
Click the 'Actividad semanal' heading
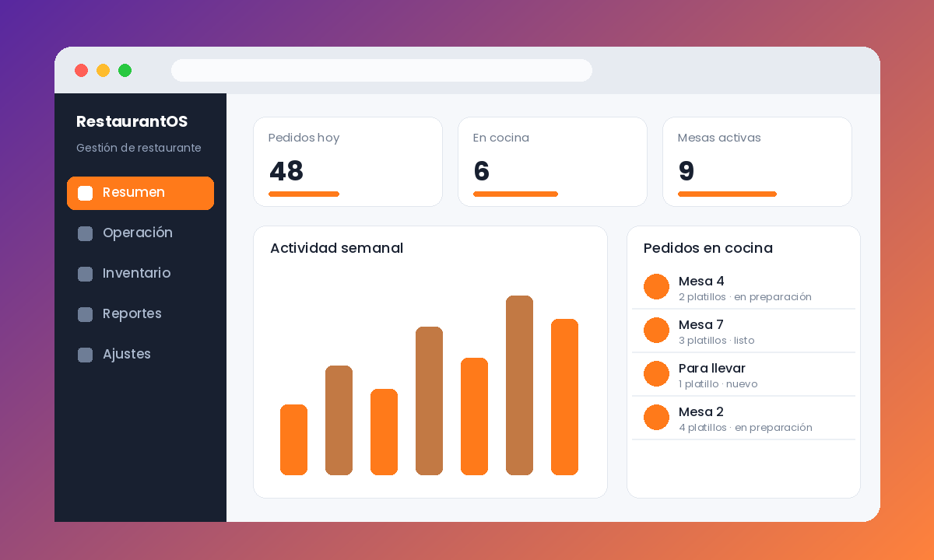point(336,248)
